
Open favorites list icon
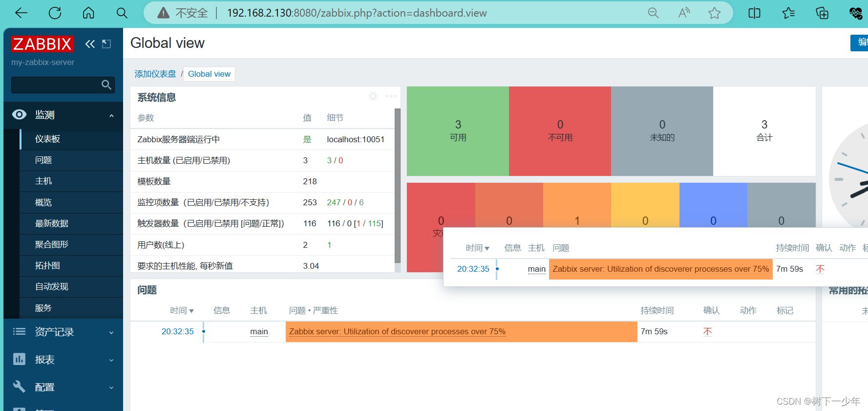pos(788,13)
